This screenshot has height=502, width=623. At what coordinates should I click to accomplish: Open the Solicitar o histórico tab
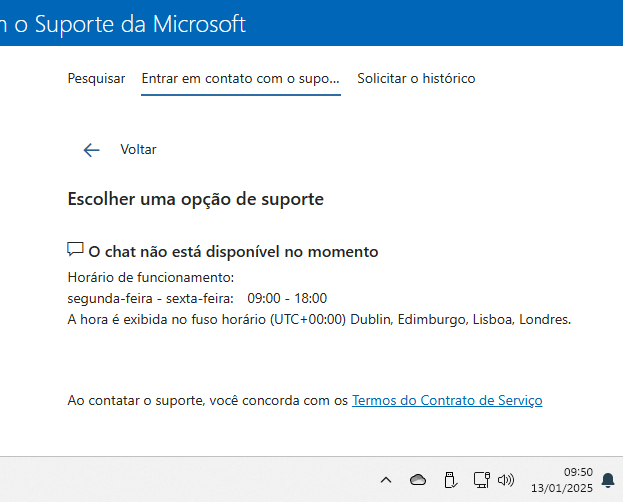coord(416,78)
